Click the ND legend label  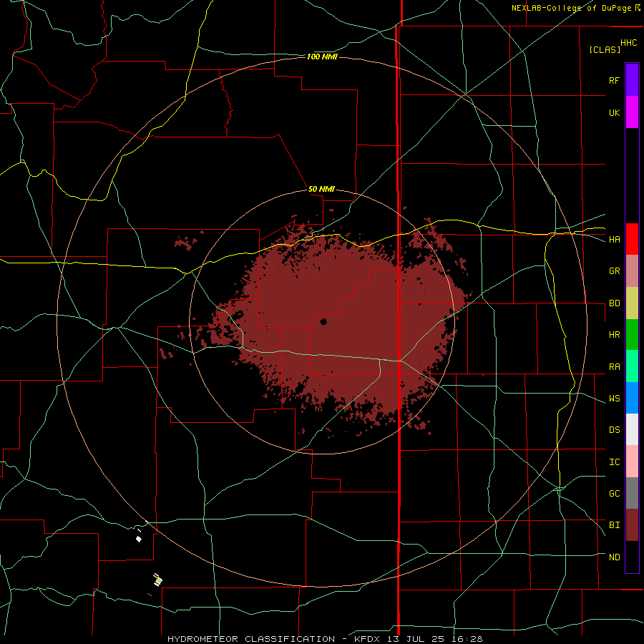point(614,557)
